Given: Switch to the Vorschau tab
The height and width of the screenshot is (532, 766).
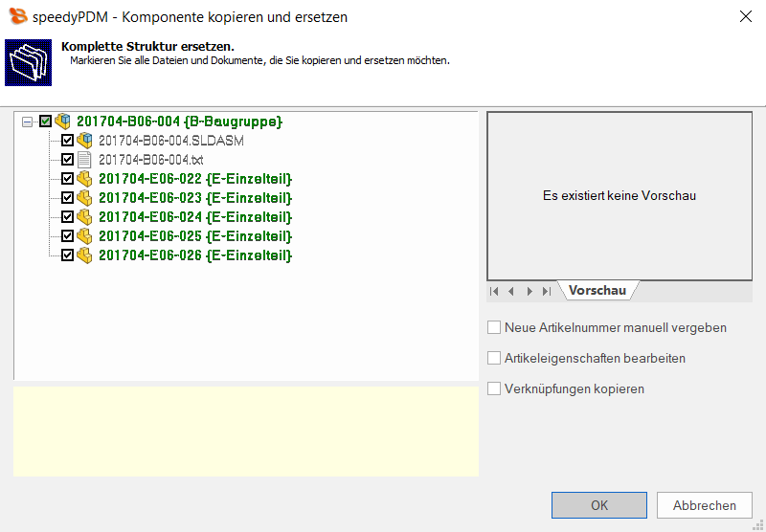Looking at the screenshot, I should click(597, 291).
